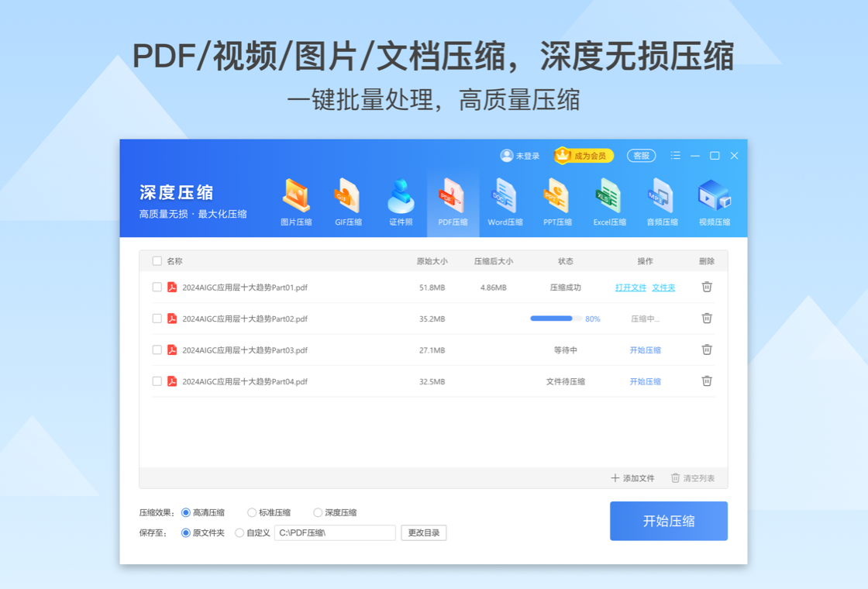Open the 图片压缩 image compression tool
The height and width of the screenshot is (589, 868).
pos(296,202)
